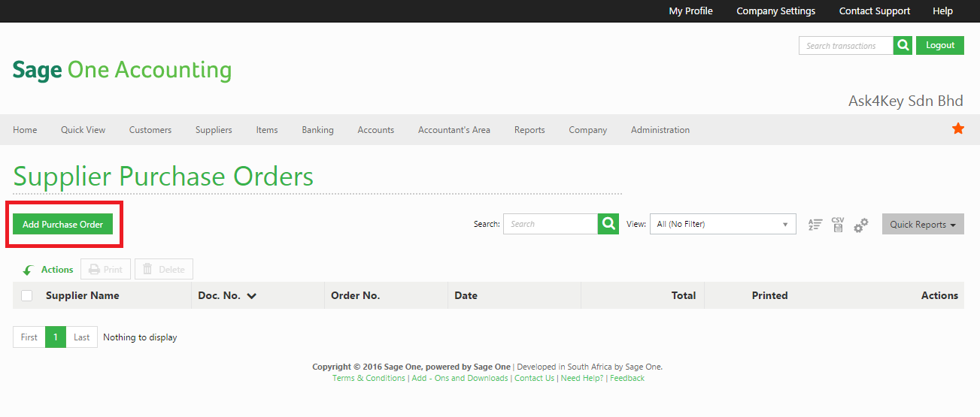
Task: Open the Quick View menu
Action: click(x=83, y=130)
